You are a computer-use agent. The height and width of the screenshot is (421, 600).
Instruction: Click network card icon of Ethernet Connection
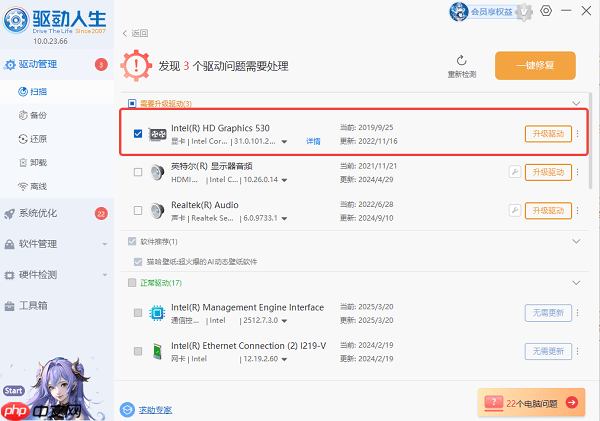click(157, 351)
